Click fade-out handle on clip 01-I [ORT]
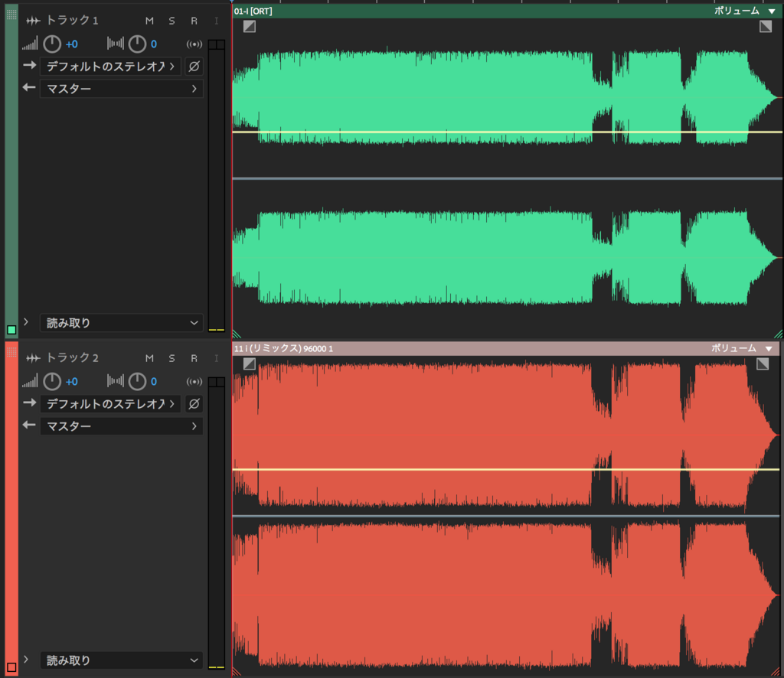 click(x=766, y=27)
